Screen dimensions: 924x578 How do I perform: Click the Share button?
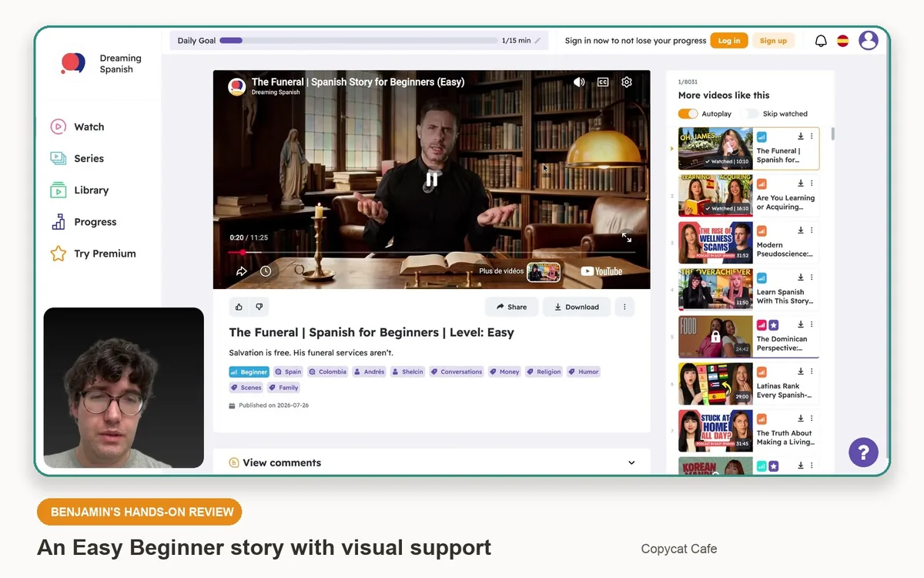[x=511, y=307]
